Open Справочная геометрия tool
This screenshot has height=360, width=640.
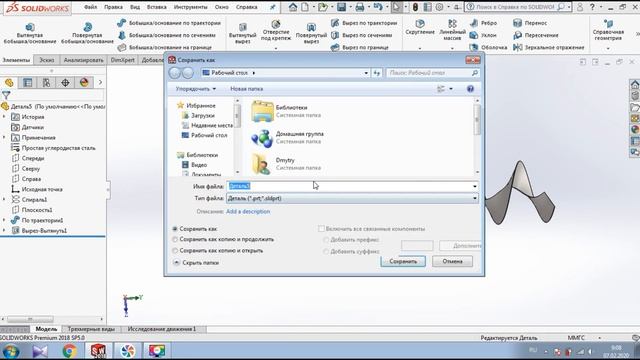click(608, 30)
